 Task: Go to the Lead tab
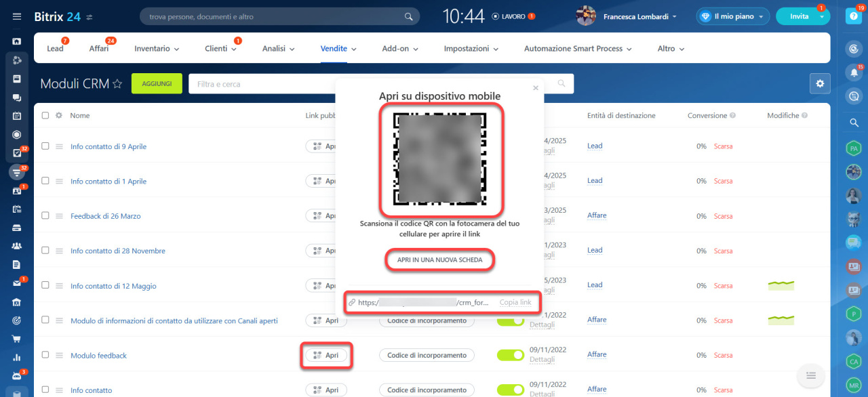[x=55, y=49]
